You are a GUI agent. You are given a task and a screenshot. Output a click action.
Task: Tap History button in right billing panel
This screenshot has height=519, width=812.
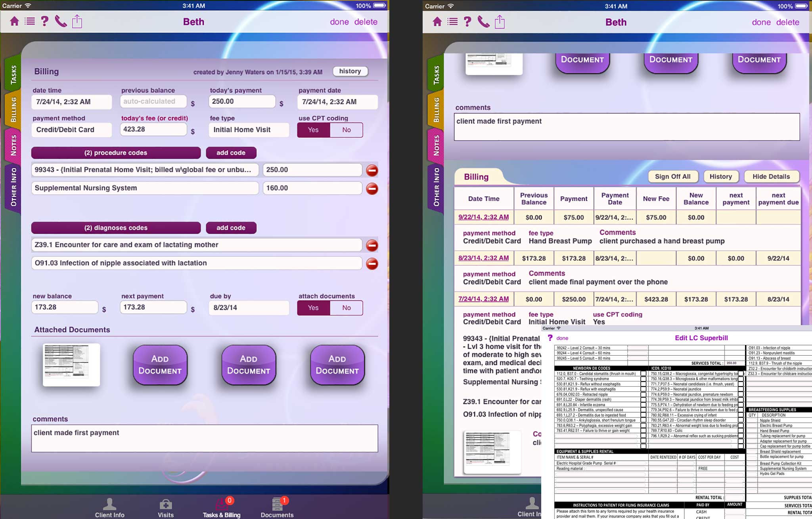[x=721, y=176]
